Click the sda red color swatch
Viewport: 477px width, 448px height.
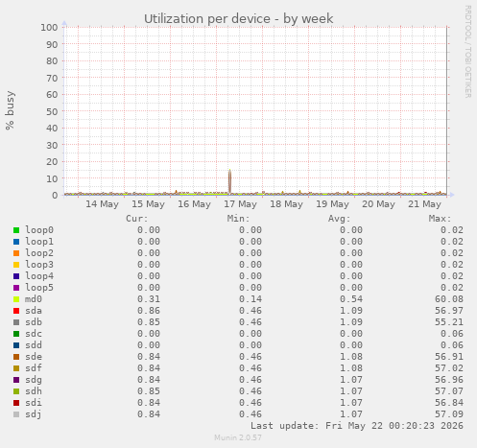click(16, 311)
